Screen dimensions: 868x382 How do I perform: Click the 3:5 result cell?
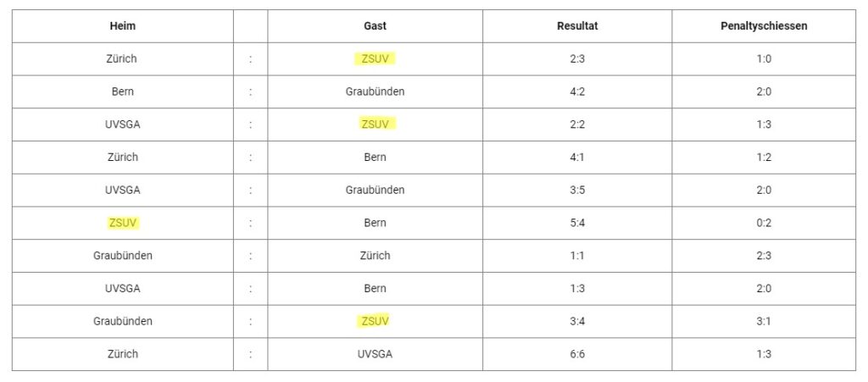(577, 190)
